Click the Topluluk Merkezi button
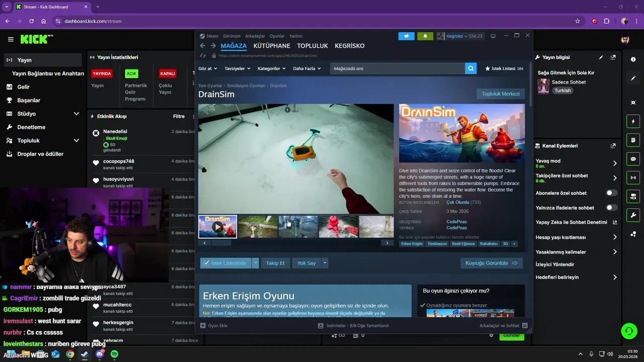This screenshot has height=362, width=644. (x=501, y=94)
